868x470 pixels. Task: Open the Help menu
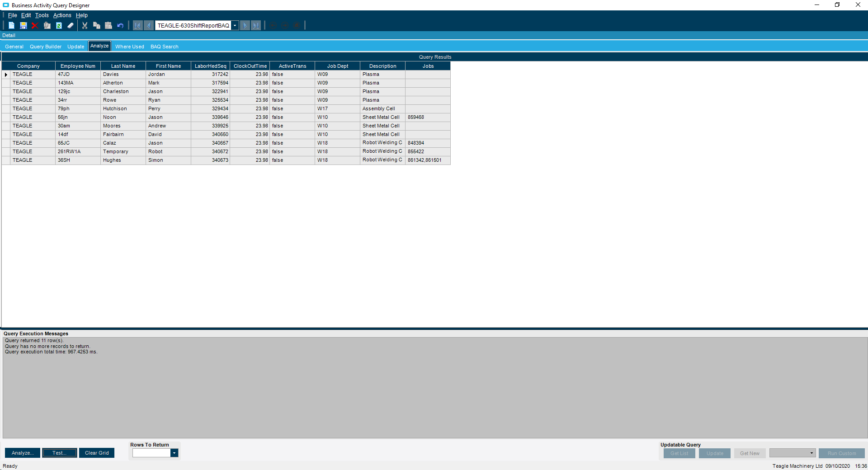coord(82,15)
